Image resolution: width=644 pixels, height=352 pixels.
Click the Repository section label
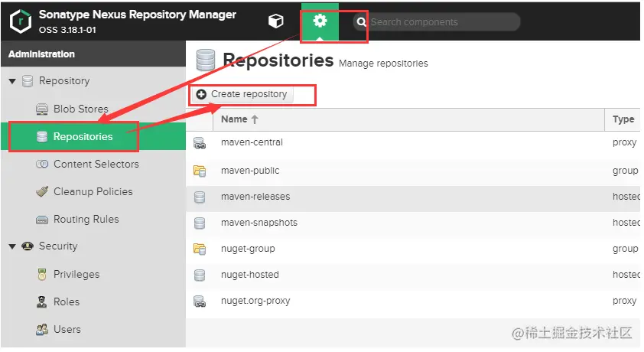coord(64,81)
